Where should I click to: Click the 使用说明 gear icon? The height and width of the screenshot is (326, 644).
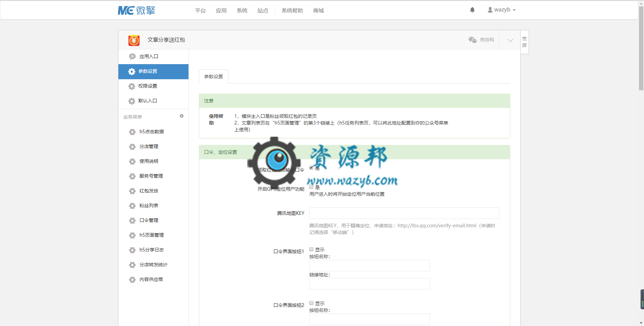(x=132, y=161)
